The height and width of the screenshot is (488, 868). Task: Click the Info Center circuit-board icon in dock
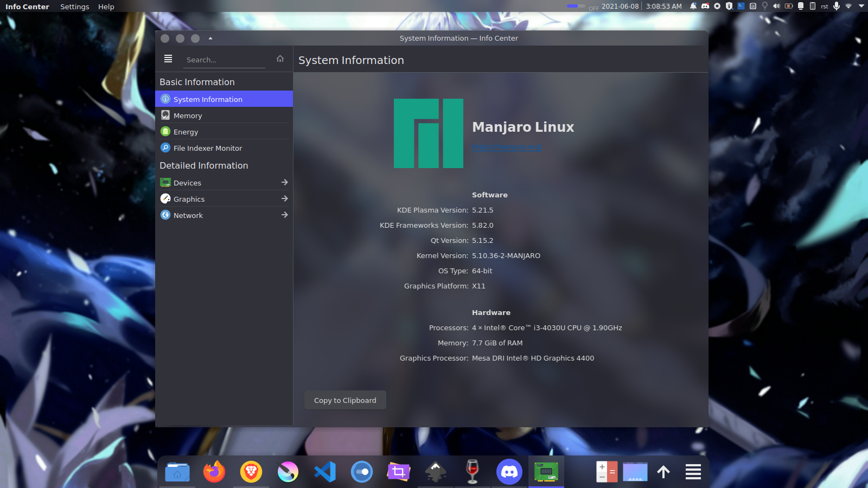pos(546,472)
